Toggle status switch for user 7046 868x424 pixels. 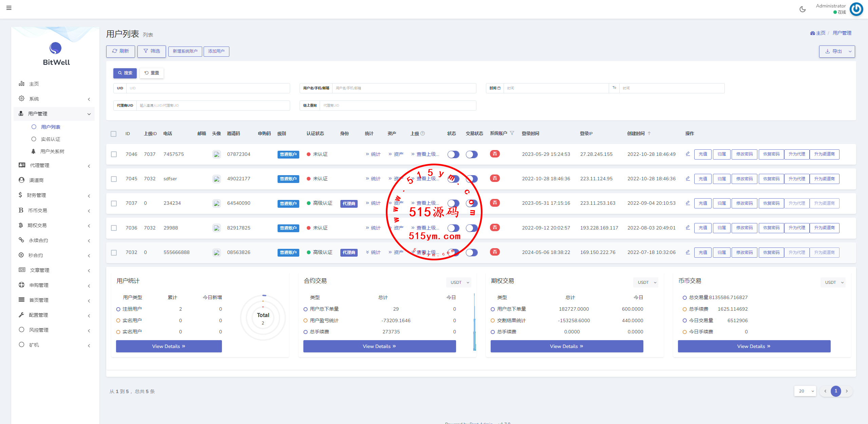click(453, 154)
